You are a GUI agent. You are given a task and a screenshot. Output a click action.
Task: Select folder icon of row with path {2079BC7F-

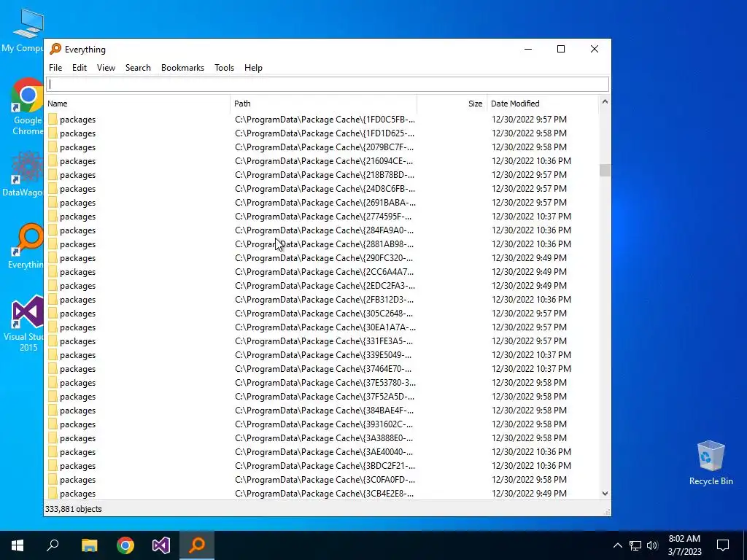(53, 147)
